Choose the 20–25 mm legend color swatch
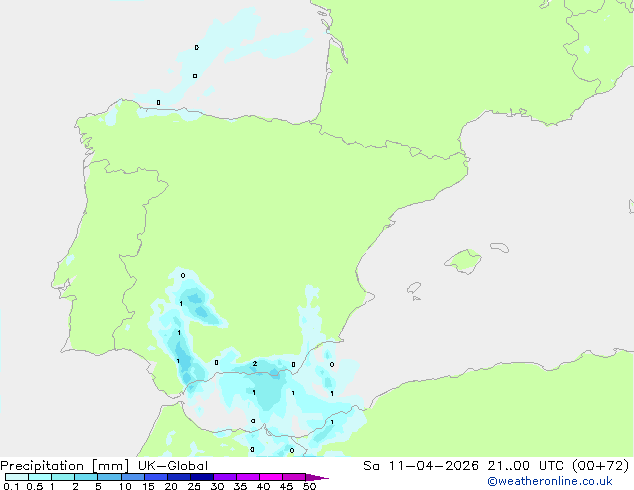634x490 pixels. [x=179, y=477]
